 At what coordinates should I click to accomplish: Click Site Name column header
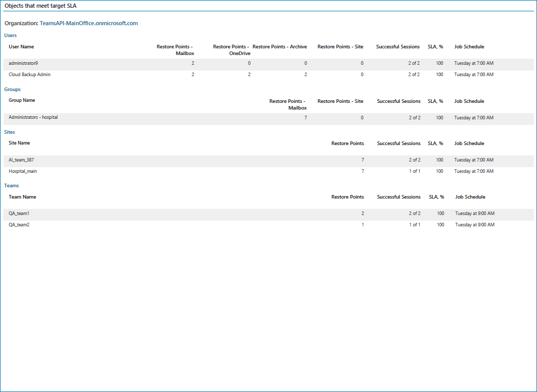(19, 143)
